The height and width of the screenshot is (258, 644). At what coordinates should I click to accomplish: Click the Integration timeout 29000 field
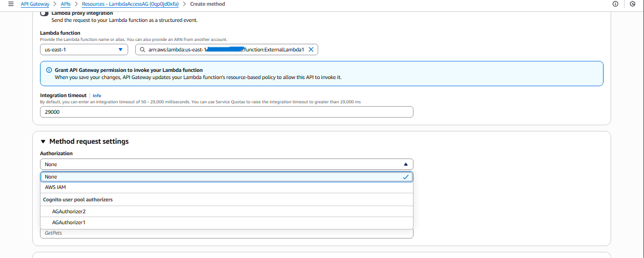pos(227,112)
